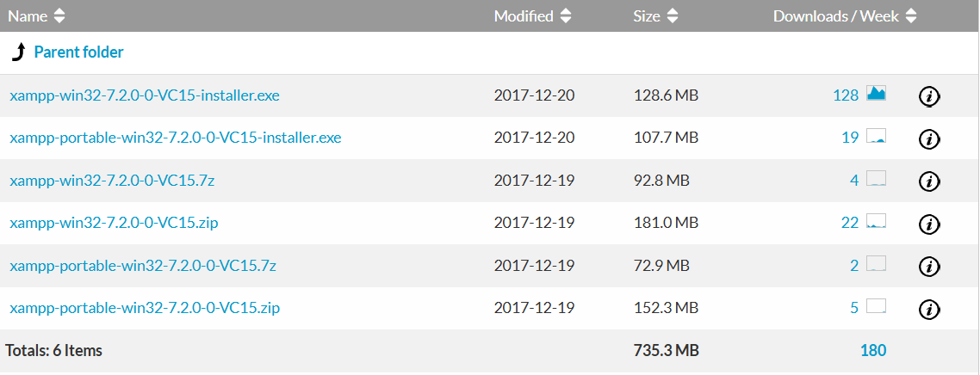
Task: Click info icon for xampp-win32-7.2.0-0-VC15.zip
Action: (929, 224)
